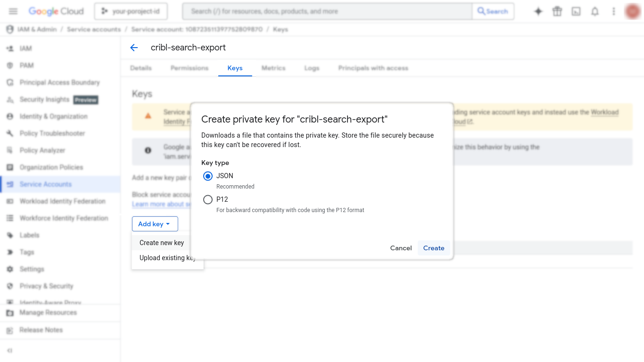Click the Google Cloud logo

[56, 11]
